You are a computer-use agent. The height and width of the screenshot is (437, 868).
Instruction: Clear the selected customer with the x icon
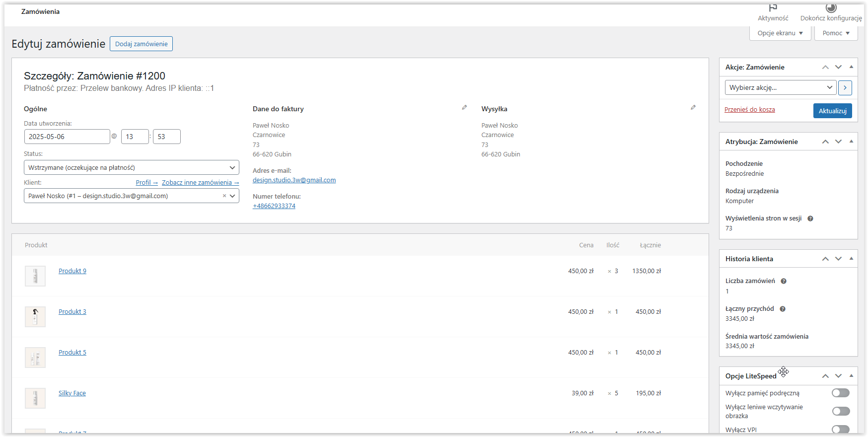pos(224,196)
